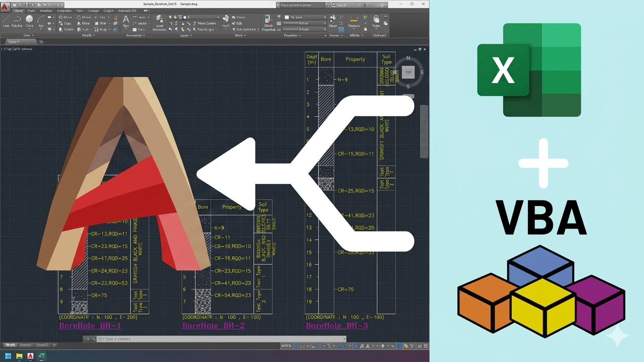
Task: Activate the Move tool in Modify panel
Action: pos(65,17)
